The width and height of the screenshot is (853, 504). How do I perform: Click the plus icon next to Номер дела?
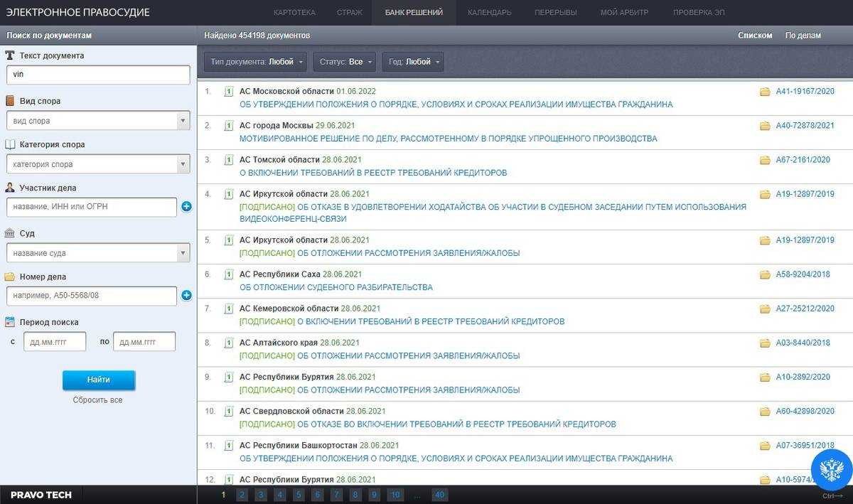coord(186,295)
